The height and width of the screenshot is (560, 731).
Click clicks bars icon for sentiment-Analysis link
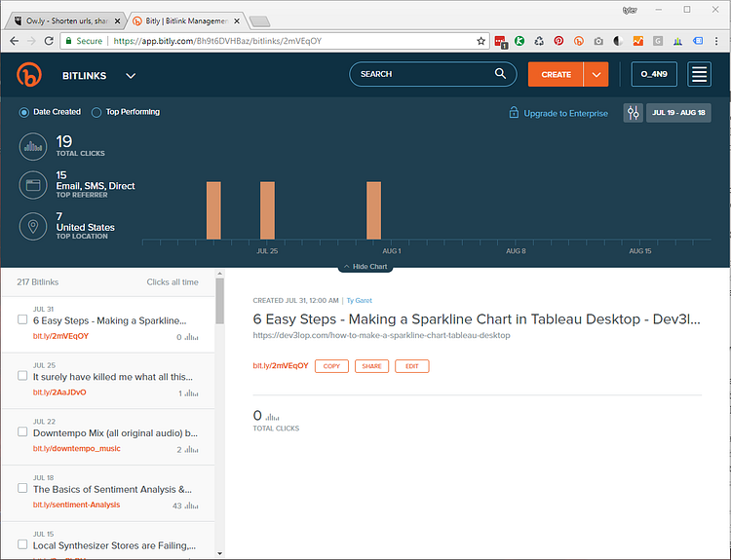192,505
